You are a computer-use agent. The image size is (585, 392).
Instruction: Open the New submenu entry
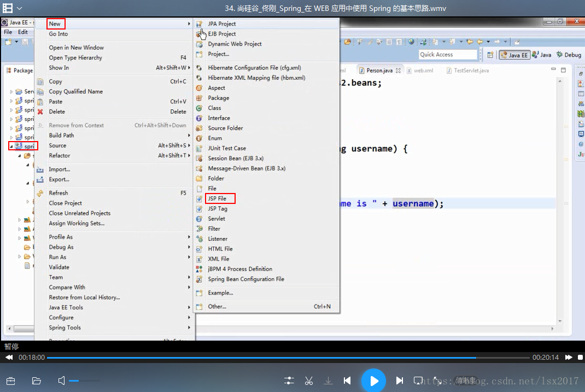pos(55,24)
